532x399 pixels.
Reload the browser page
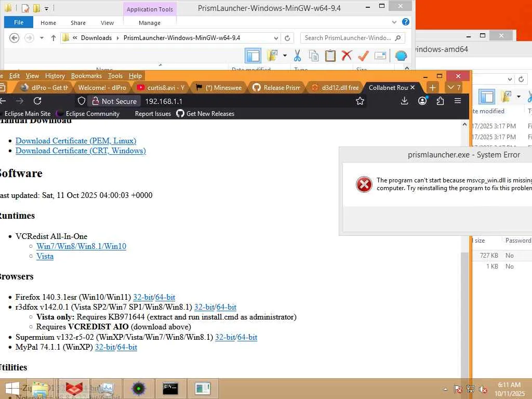point(37,101)
